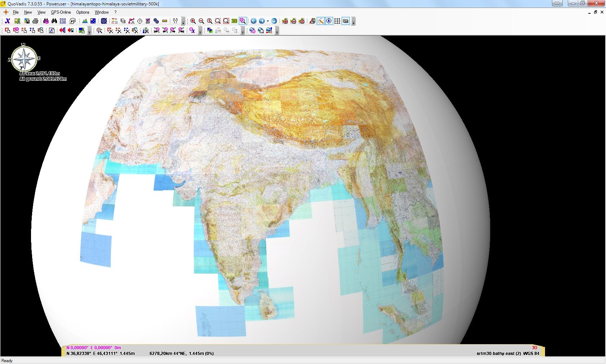606x364 pixels.
Task: Expand overflow after the wrench icon
Action: [183, 21]
